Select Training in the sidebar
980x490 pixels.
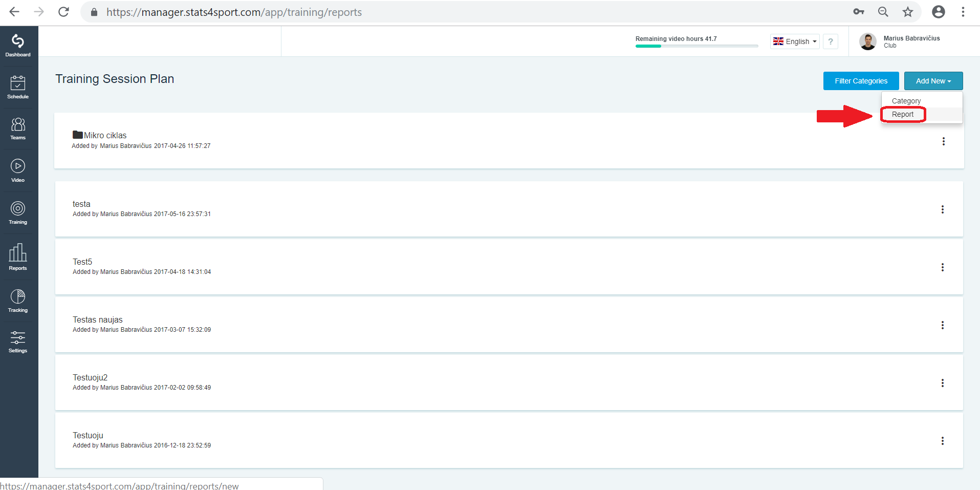click(18, 213)
